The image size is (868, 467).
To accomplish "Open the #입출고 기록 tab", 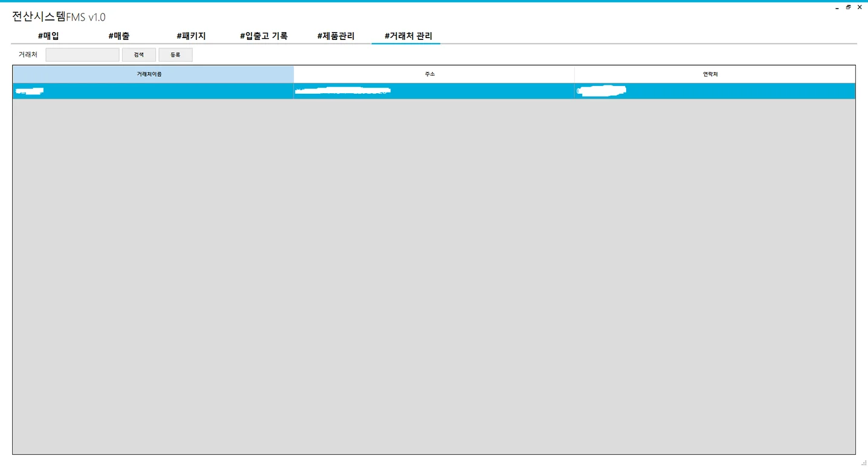I will tap(264, 36).
